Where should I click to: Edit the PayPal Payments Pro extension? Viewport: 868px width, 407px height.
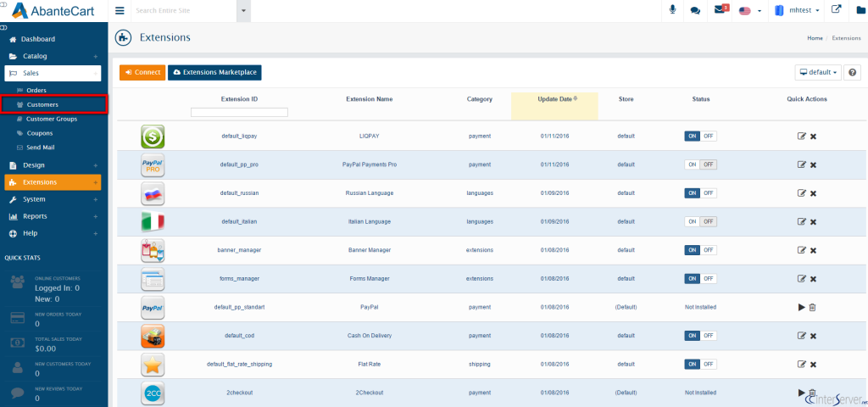[801, 164]
